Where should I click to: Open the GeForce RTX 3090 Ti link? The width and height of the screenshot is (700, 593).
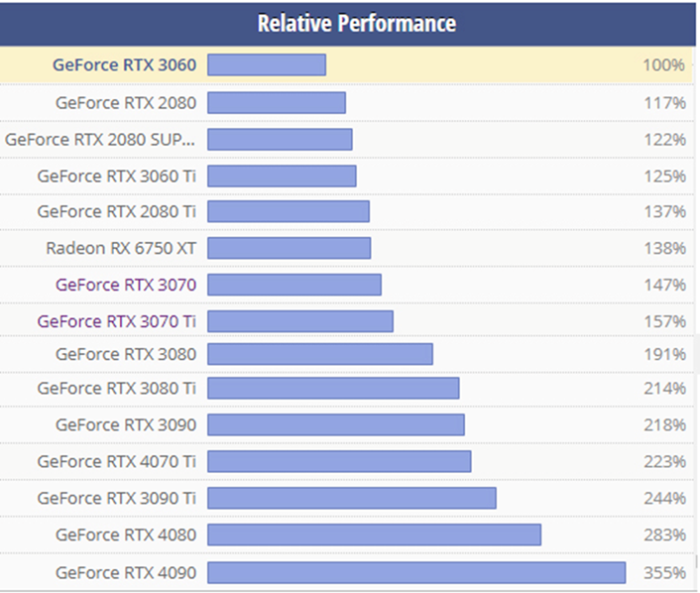tap(117, 498)
